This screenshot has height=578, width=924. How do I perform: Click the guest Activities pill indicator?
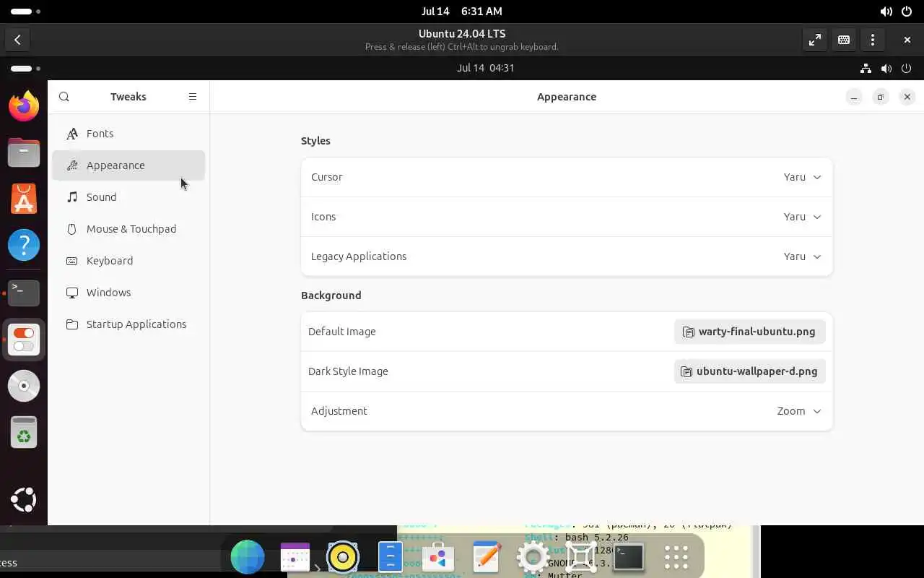26,69
